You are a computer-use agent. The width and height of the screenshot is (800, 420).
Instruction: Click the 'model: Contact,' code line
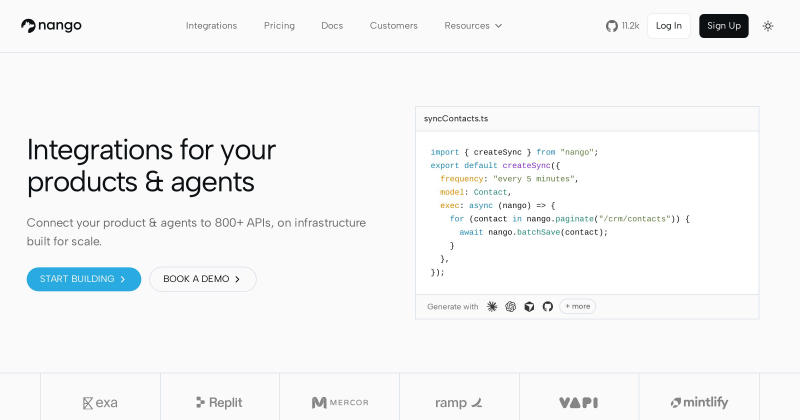tap(476, 192)
